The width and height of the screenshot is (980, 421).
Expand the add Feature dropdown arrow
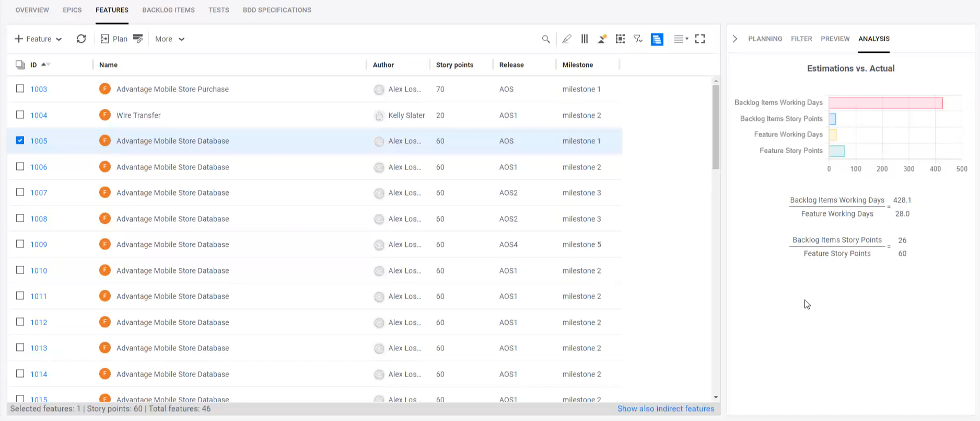(x=59, y=39)
